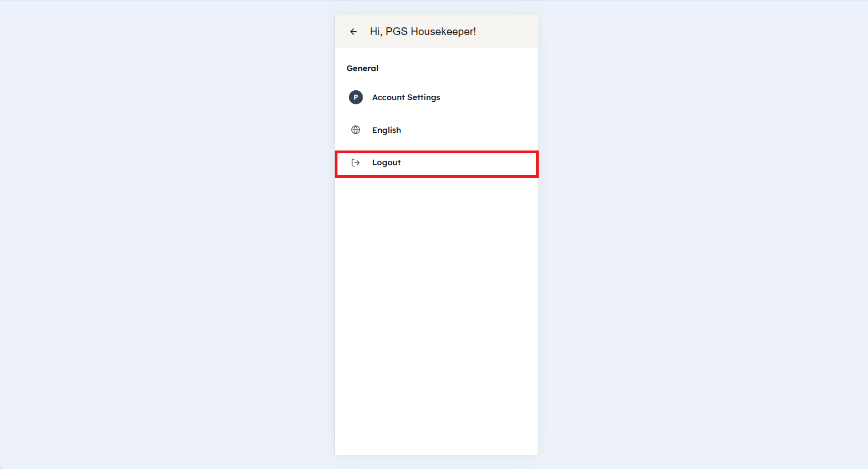The height and width of the screenshot is (469, 868).
Task: Click the round P avatar icon
Action: (356, 97)
